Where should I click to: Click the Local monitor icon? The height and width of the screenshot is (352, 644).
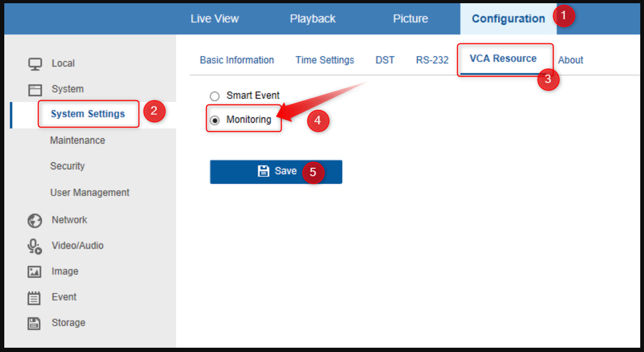(x=35, y=64)
